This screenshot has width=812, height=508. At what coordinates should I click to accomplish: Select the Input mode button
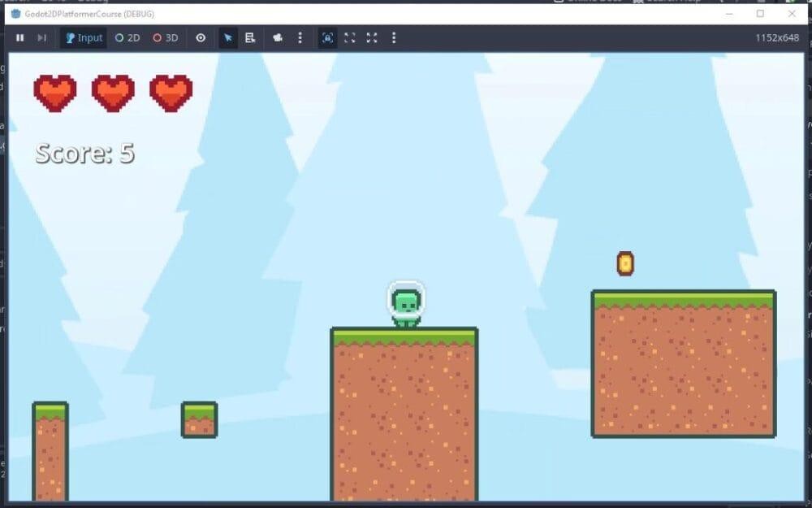(84, 38)
